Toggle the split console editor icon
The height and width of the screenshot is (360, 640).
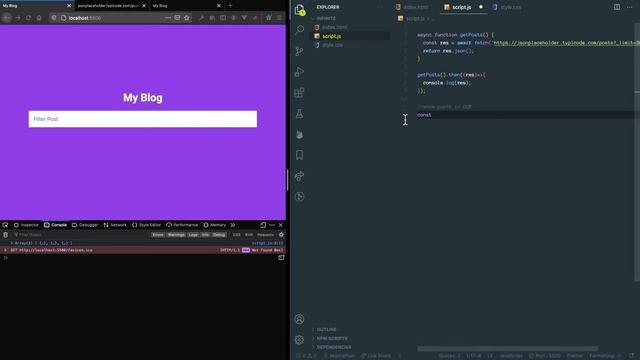click(x=281, y=258)
